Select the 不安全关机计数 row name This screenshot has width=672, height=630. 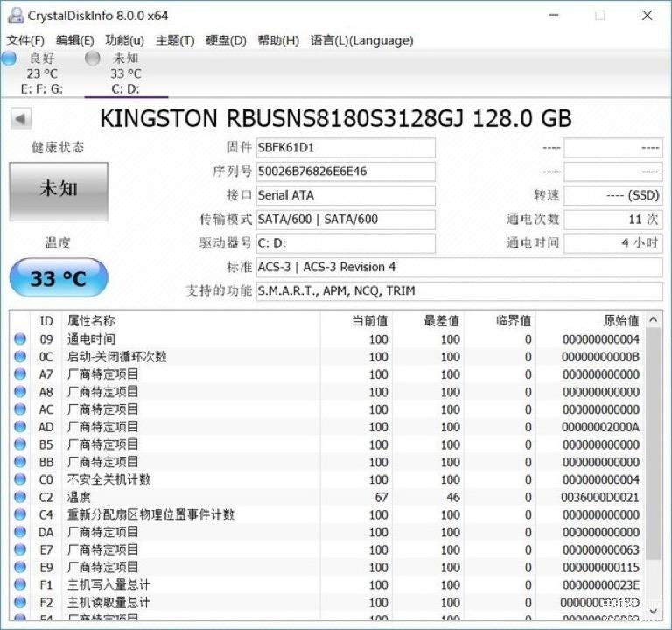tap(108, 479)
